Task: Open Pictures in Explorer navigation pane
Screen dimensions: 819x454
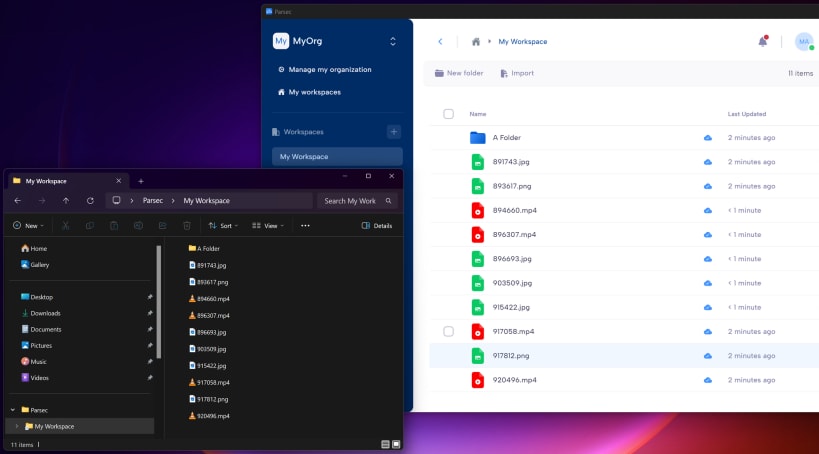Action: pos(37,346)
